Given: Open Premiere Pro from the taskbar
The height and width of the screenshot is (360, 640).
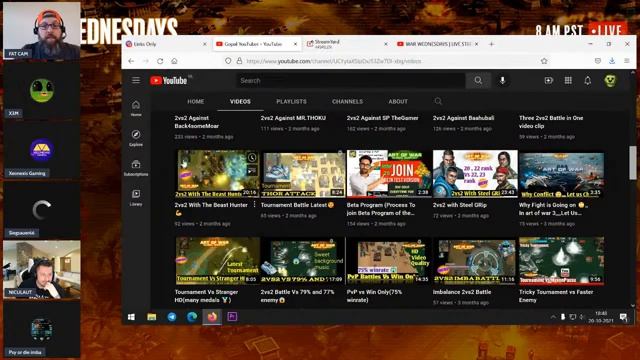Looking at the screenshot, I should 232,317.
